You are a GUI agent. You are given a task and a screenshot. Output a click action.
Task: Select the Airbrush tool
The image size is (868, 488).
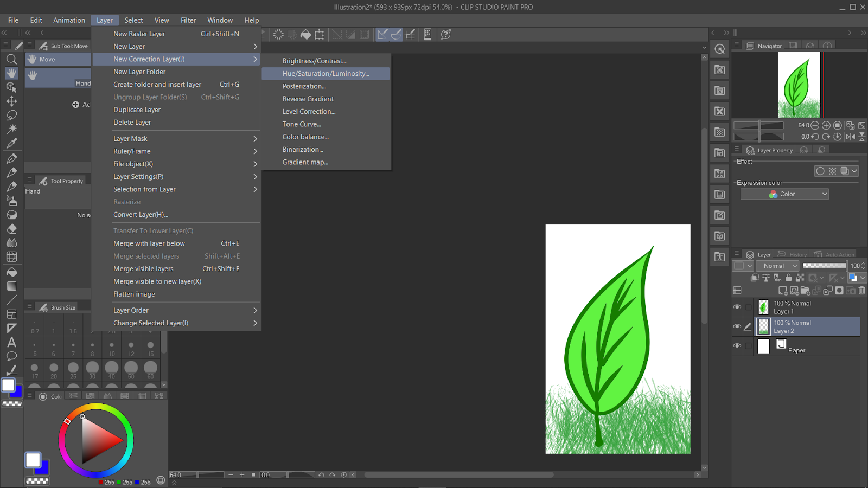(11, 201)
